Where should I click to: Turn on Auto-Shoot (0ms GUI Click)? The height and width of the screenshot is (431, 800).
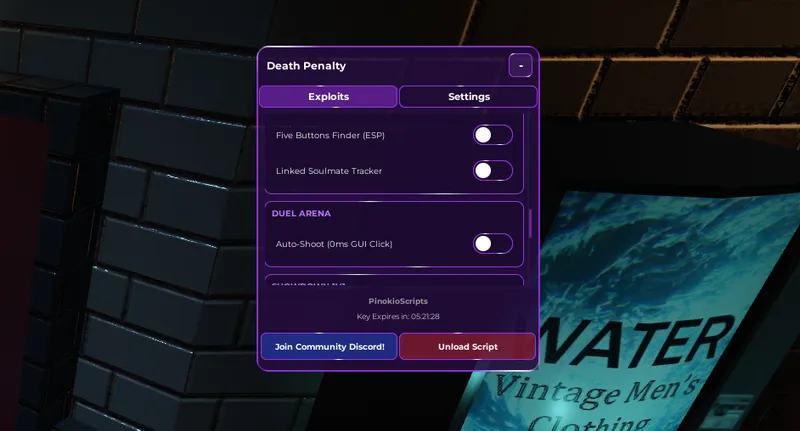[x=492, y=244]
